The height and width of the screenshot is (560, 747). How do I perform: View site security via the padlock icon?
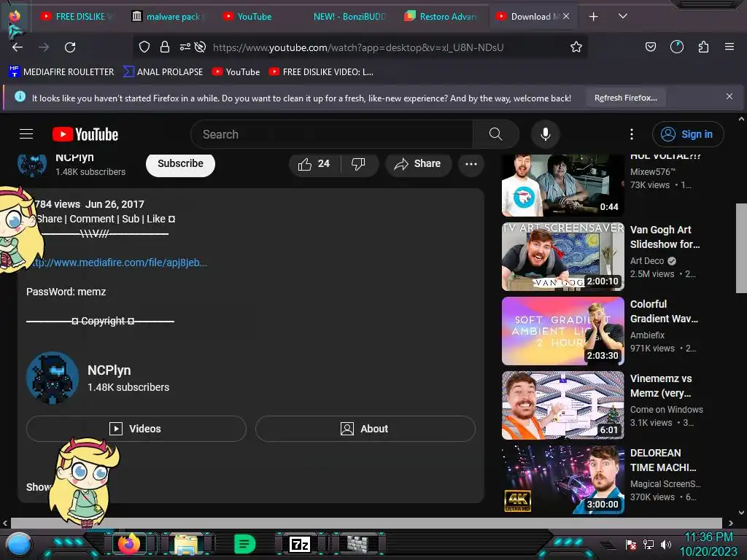(x=165, y=47)
